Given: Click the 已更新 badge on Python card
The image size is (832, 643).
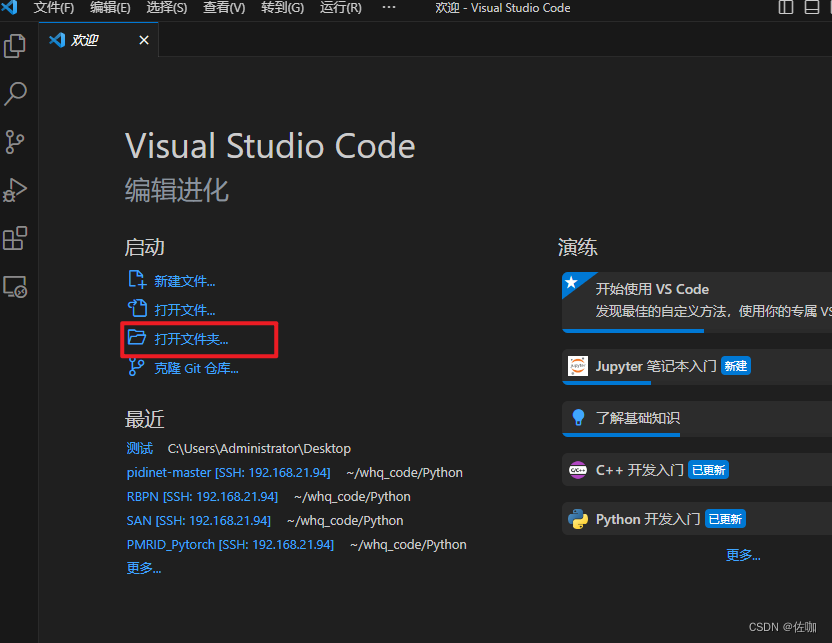Looking at the screenshot, I should coord(725,519).
